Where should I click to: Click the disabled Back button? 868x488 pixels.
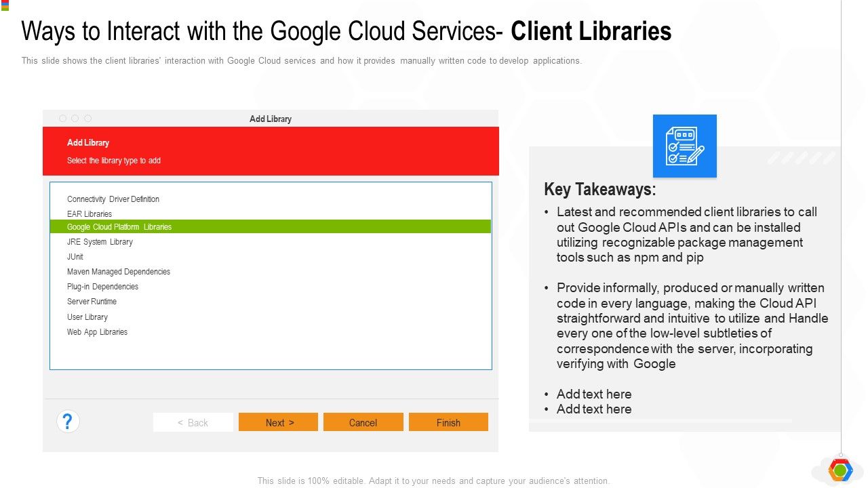click(x=193, y=422)
